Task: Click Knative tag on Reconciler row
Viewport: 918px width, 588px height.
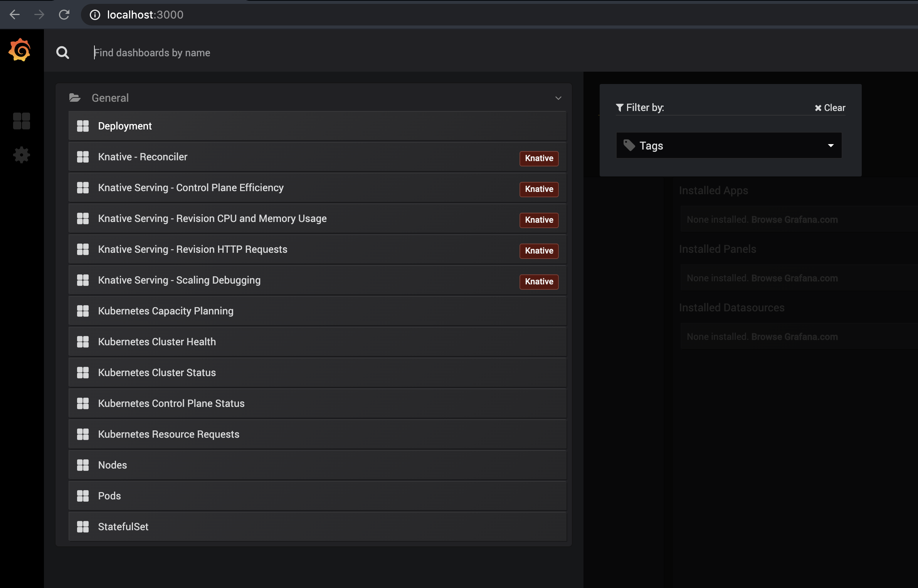Action: pos(539,158)
